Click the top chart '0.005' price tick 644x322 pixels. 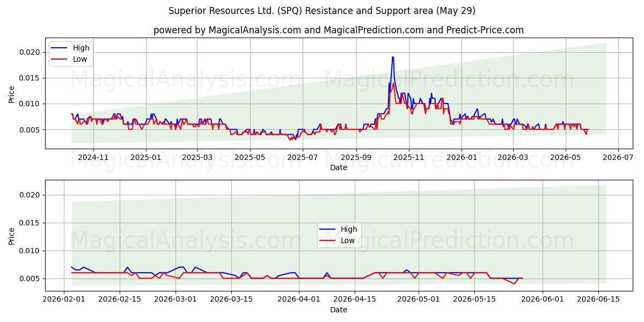30,129
